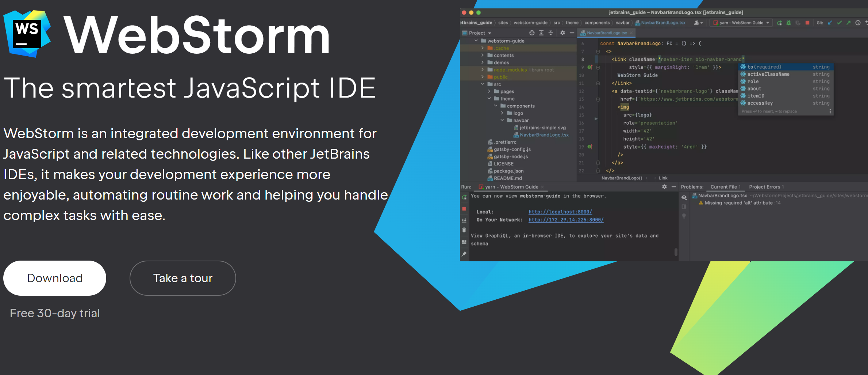Expand the logo folder
The image size is (868, 375).
(502, 113)
